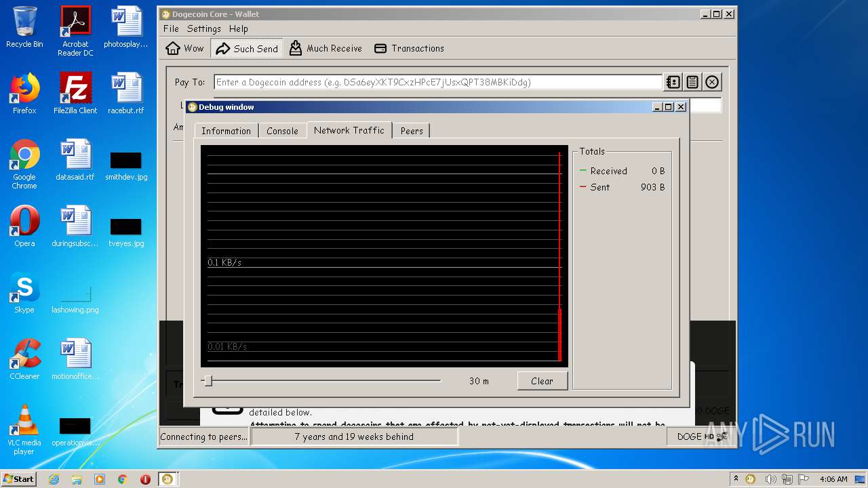Click the HD wallet status icon
The image size is (868, 488).
click(x=709, y=437)
